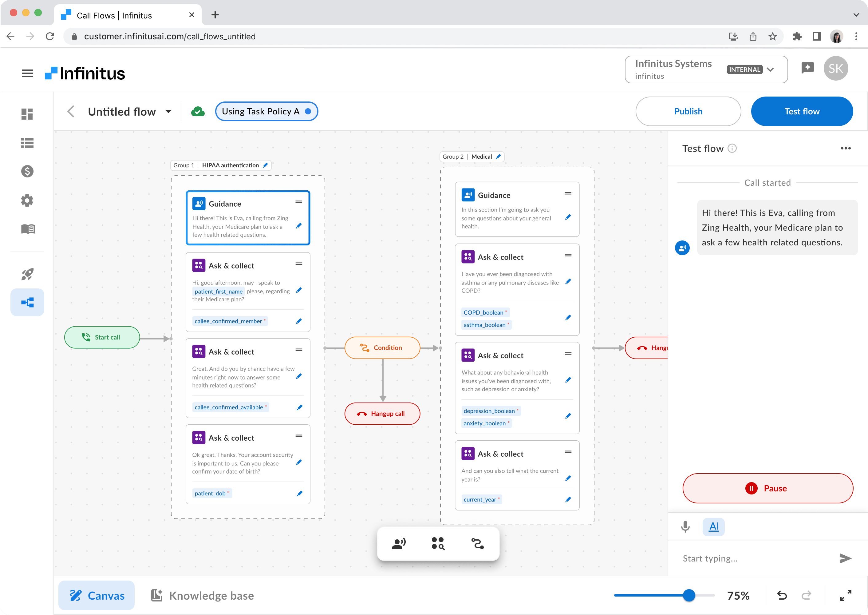Collapse the date of birth Ask & collect card

(299, 436)
